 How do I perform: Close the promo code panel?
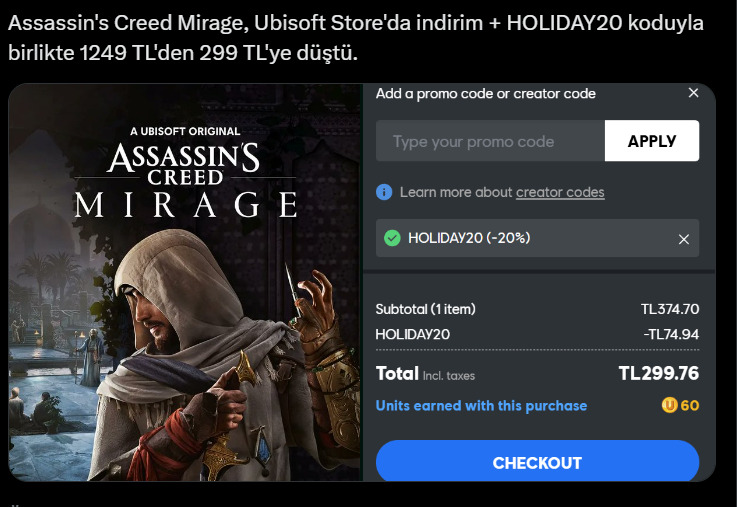pos(693,93)
